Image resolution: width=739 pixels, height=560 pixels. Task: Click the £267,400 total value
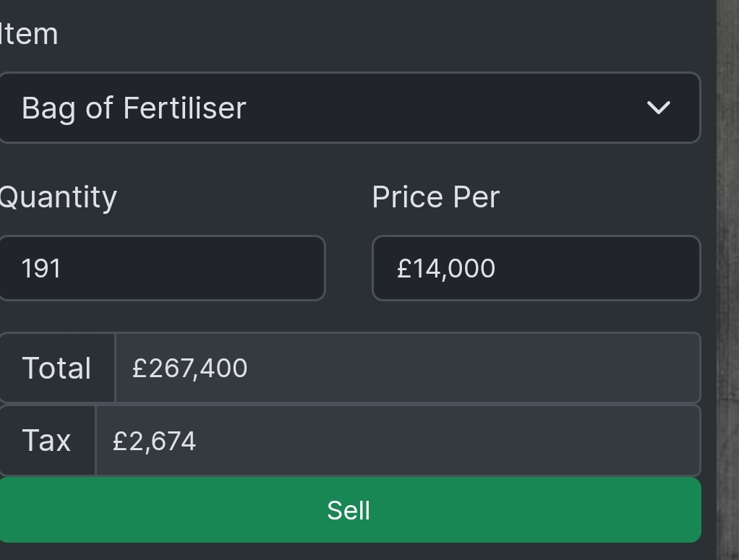coord(189,368)
